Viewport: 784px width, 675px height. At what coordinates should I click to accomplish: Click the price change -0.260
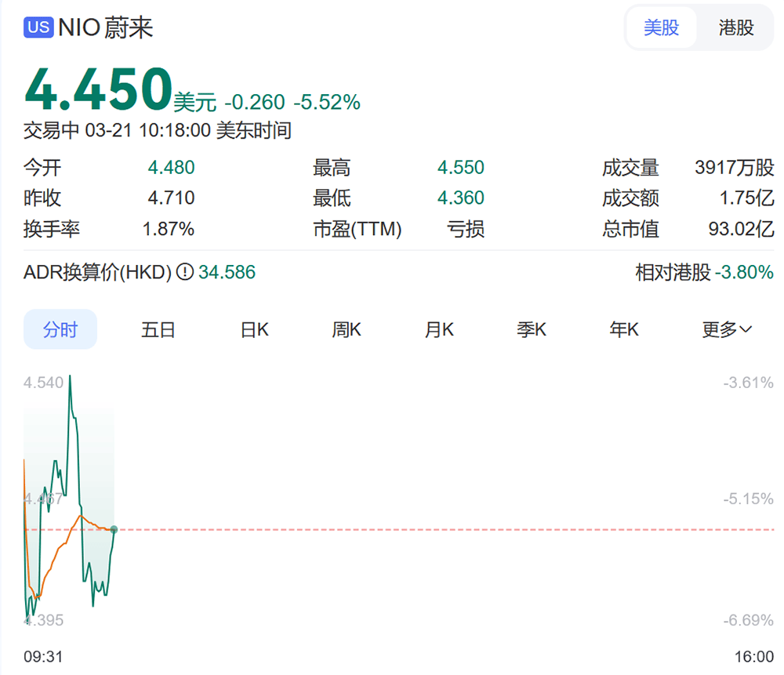pyautogui.click(x=255, y=102)
